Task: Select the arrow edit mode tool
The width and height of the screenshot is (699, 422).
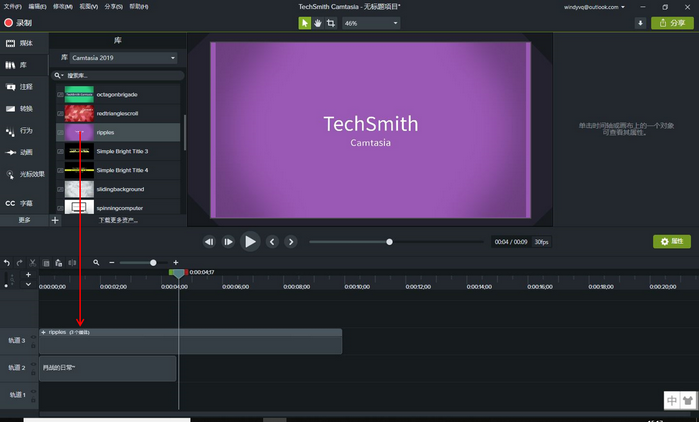Action: 304,23
